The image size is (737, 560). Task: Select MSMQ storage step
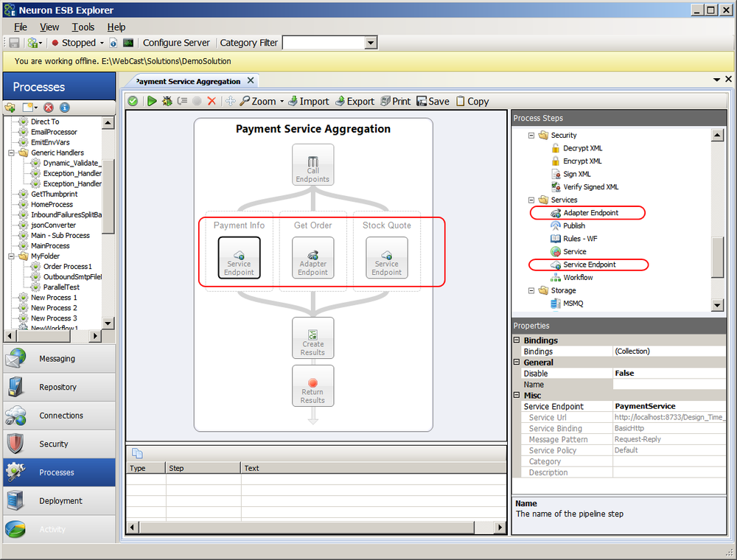tap(573, 304)
